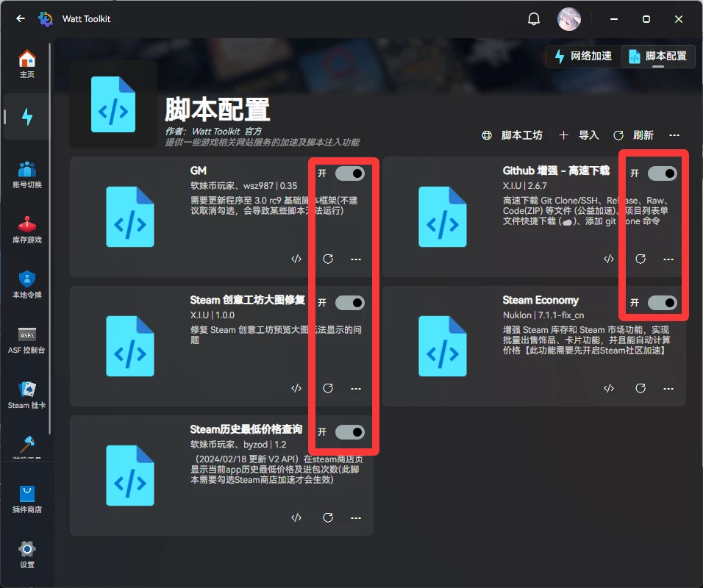Click the Github 增强 - 高速下载 title
Screen dimensions: 703x588
[x=556, y=171]
